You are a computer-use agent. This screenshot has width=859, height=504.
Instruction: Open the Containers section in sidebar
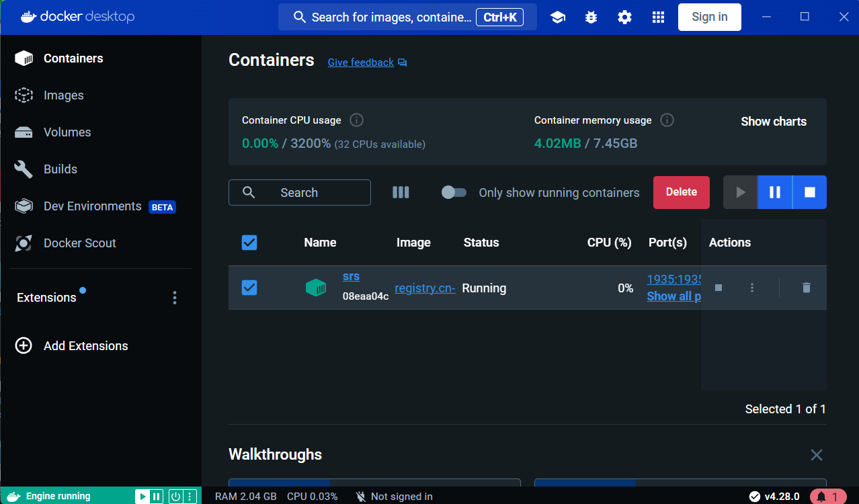pos(101,58)
